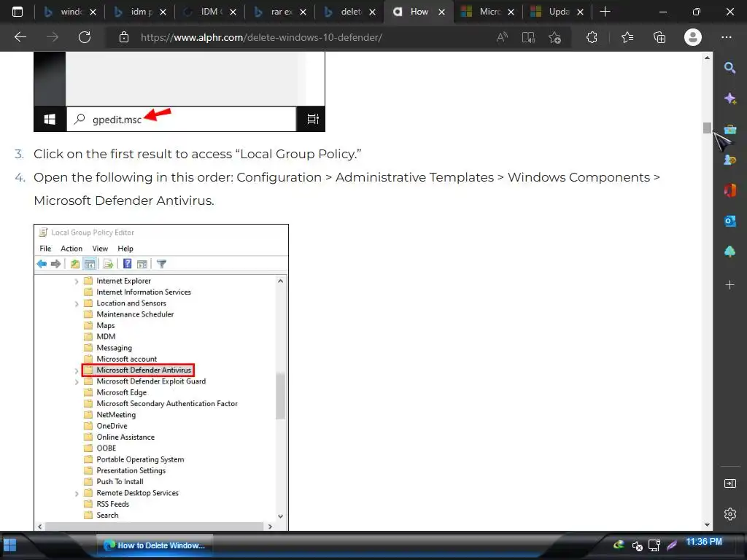This screenshot has height=560, width=747.
Task: Open the Favorites list
Action: tap(627, 37)
